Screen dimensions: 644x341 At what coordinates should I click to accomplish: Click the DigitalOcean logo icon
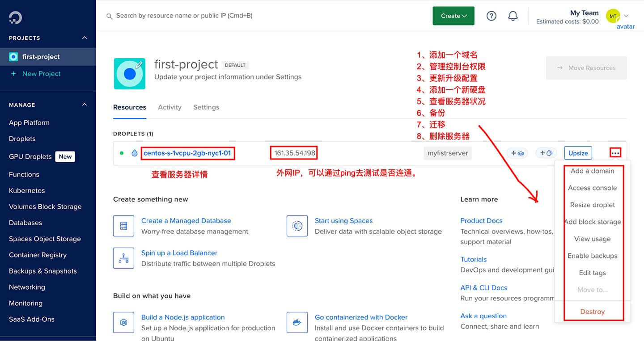(15, 17)
